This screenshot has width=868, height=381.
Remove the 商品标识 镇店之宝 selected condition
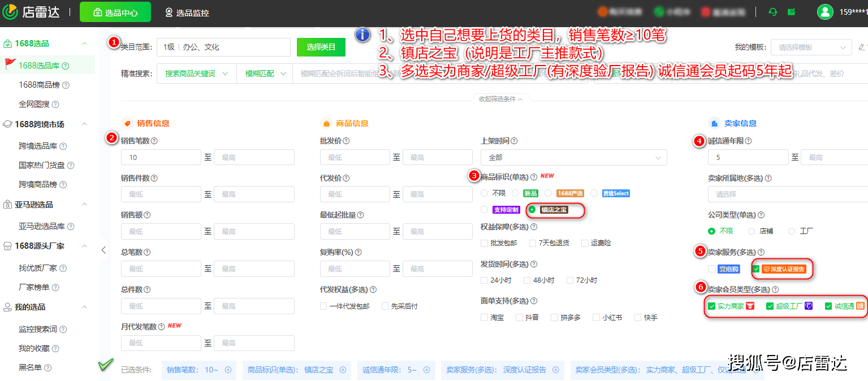[x=343, y=370]
